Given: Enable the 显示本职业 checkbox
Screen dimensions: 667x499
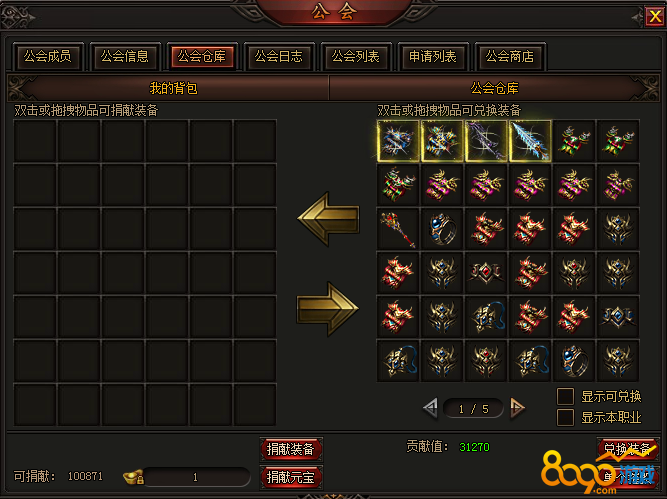Looking at the screenshot, I should pyautogui.click(x=565, y=417).
